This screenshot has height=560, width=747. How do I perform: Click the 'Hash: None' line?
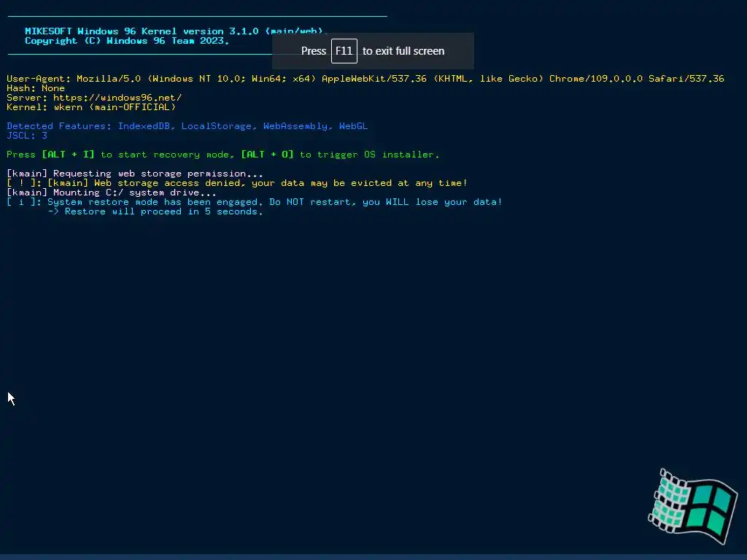coord(36,88)
